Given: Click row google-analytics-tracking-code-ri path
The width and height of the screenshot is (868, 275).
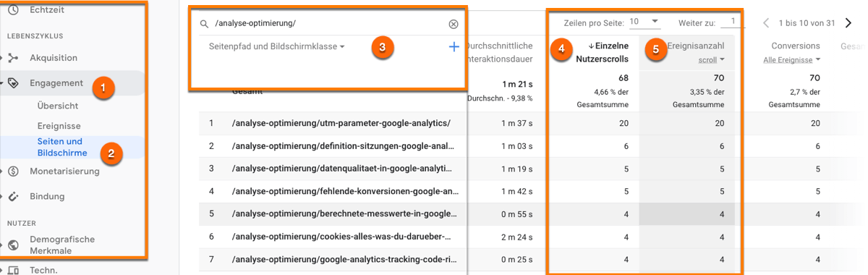Looking at the screenshot, I should pos(344,259).
